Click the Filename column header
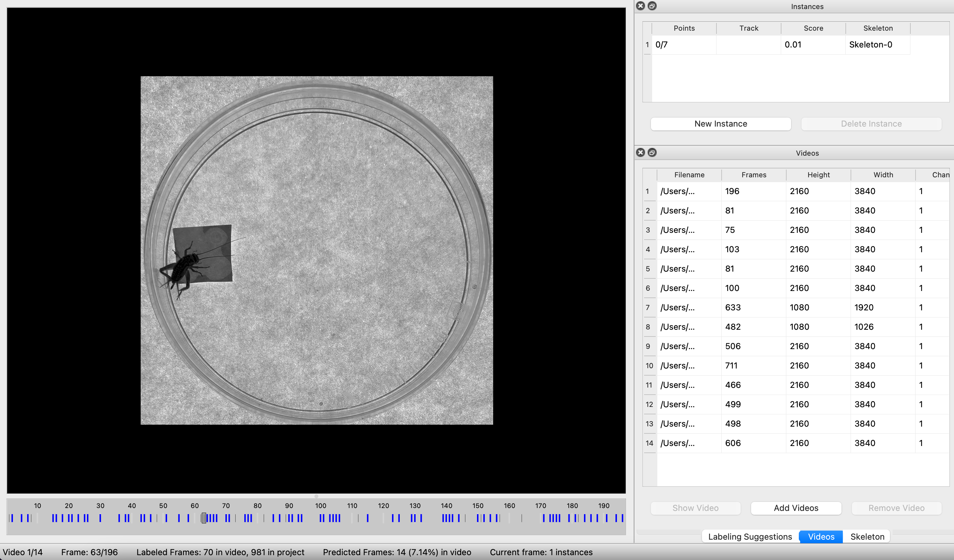954x560 pixels. pyautogui.click(x=689, y=175)
